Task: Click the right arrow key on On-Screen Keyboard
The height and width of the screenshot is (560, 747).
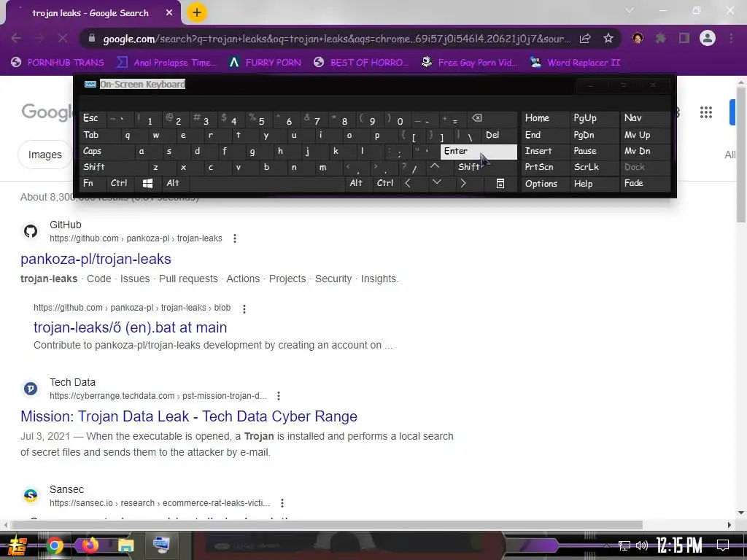Action: (463, 183)
